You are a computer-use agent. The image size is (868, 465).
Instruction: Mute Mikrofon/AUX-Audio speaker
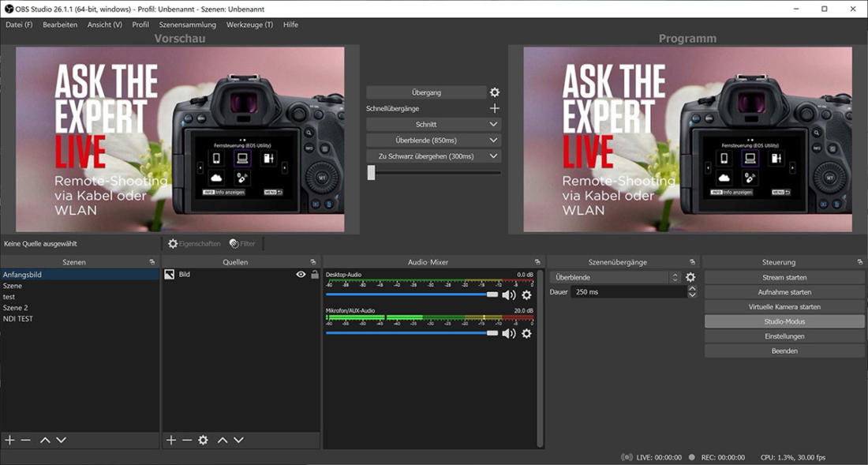508,333
